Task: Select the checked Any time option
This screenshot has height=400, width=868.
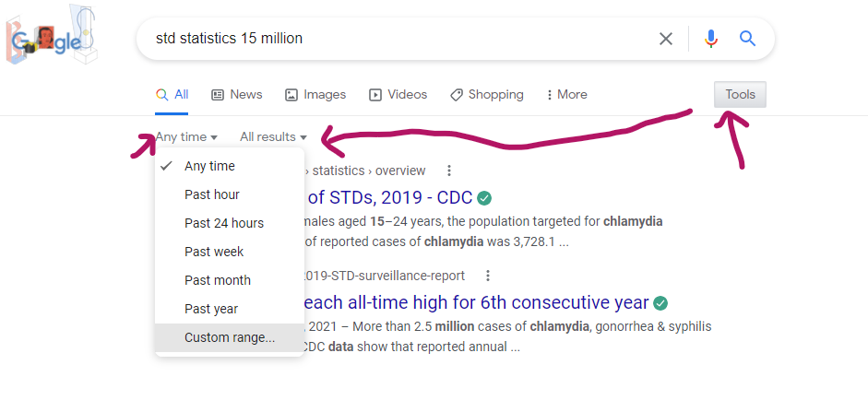Action: click(x=209, y=166)
